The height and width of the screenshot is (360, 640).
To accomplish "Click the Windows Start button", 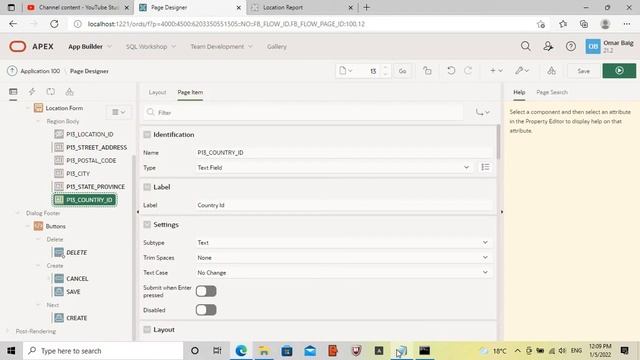I will (x=11, y=351).
